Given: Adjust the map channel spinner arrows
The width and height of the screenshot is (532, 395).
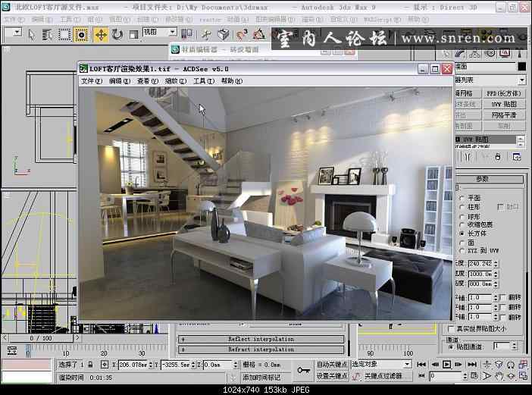Looking at the screenshot, I should (515, 346).
